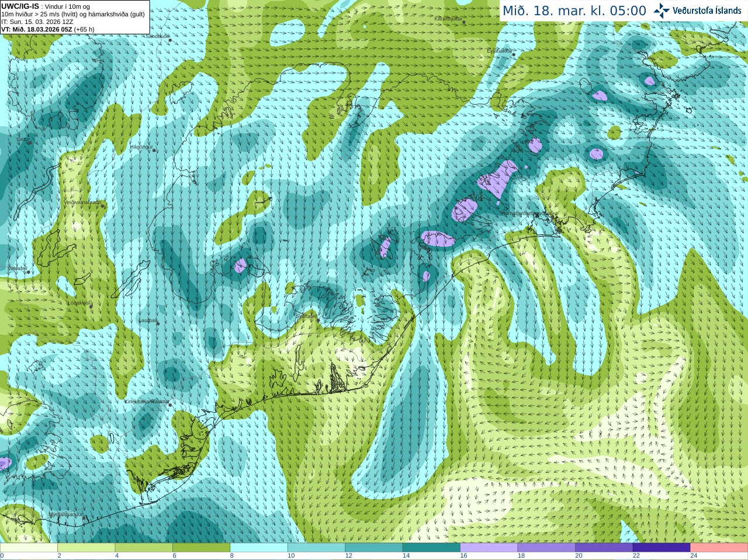The height and width of the screenshot is (560, 748).
Task: Click the legend value 2
Action: pyautogui.click(x=59, y=556)
